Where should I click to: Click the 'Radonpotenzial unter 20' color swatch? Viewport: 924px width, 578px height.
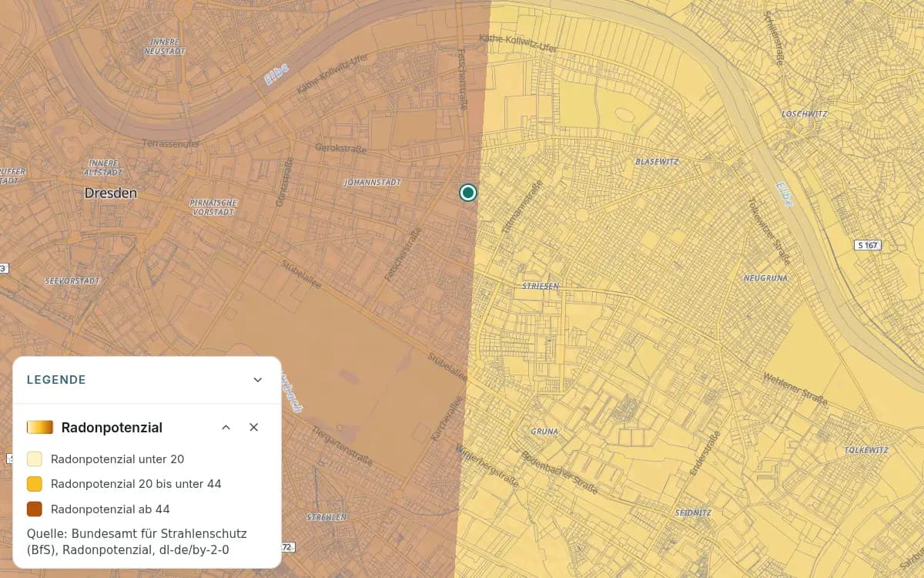(x=35, y=459)
